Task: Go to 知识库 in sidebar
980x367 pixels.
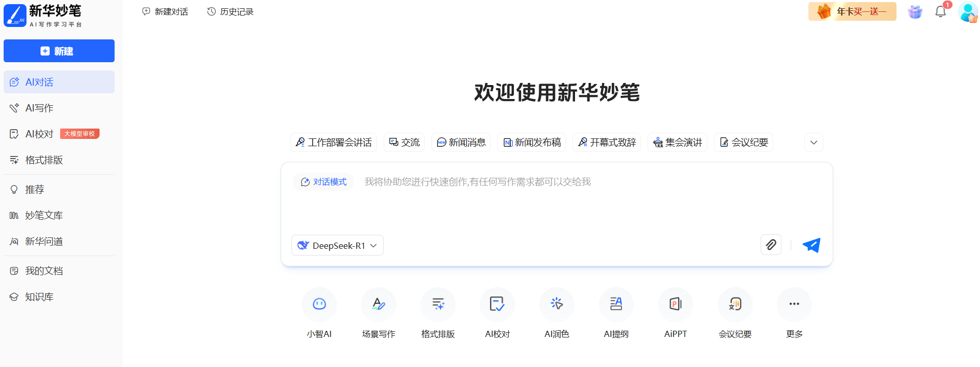Action: click(39, 297)
